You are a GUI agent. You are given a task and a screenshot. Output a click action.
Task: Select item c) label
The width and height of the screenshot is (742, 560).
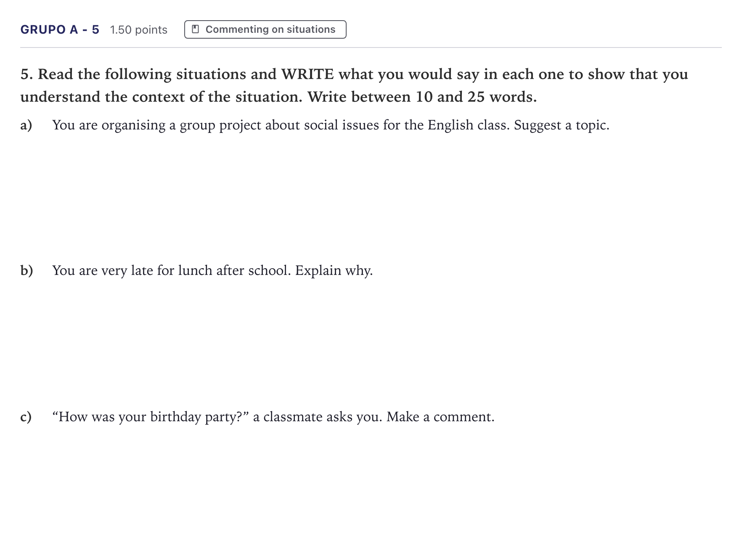click(26, 417)
